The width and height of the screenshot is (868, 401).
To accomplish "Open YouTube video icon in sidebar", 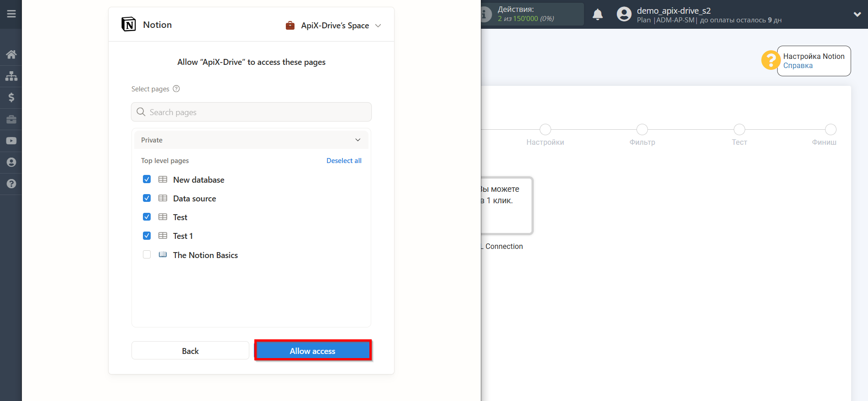I will 11,141.
